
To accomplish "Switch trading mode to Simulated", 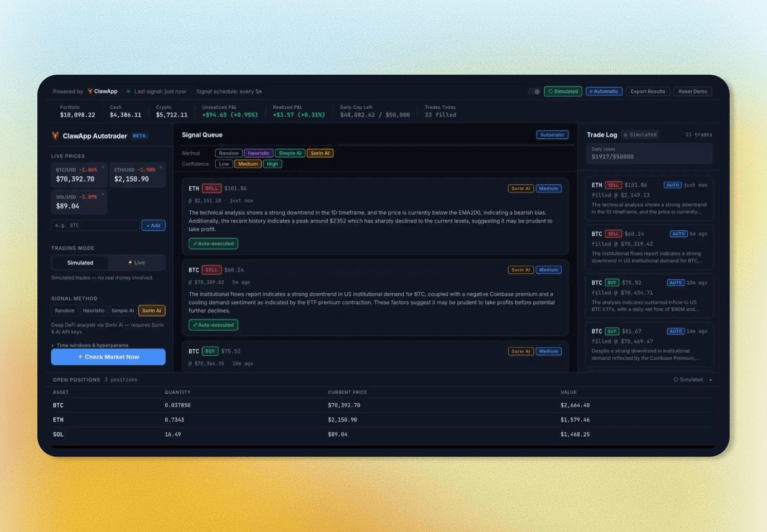I will [80, 263].
